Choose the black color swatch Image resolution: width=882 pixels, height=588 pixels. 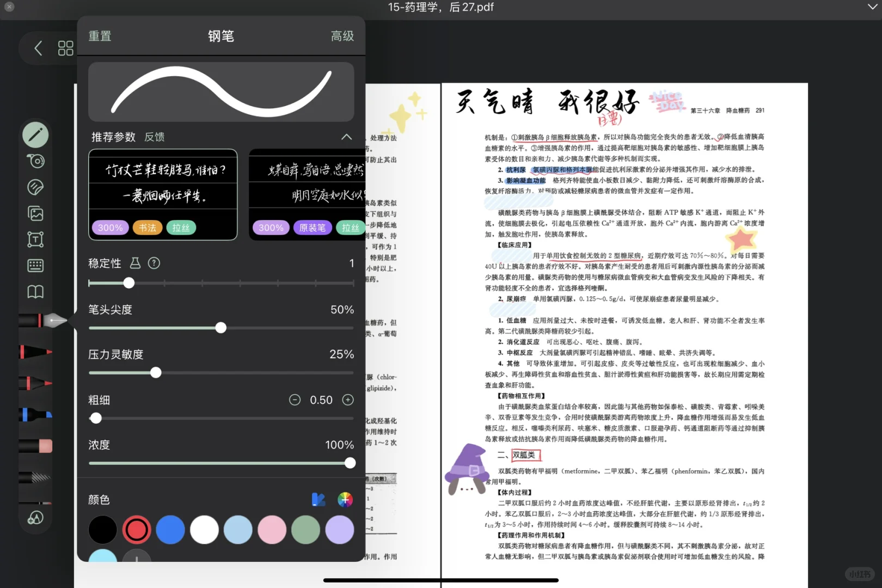(102, 530)
